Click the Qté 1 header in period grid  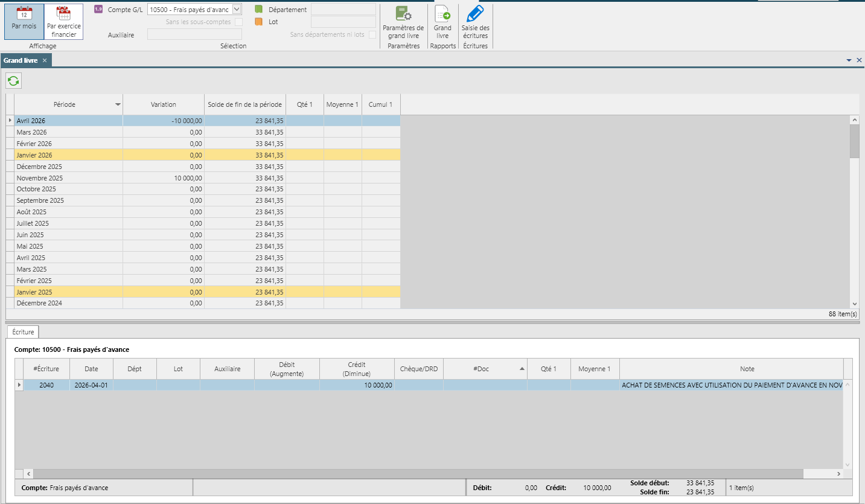pos(305,104)
